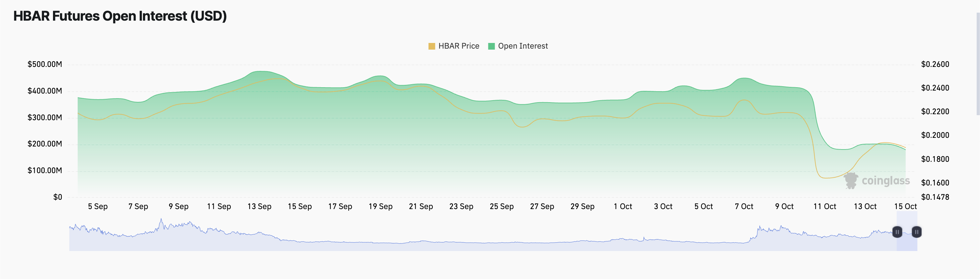
Task: Toggle HBAR Price series via legend label
Action: point(458,46)
